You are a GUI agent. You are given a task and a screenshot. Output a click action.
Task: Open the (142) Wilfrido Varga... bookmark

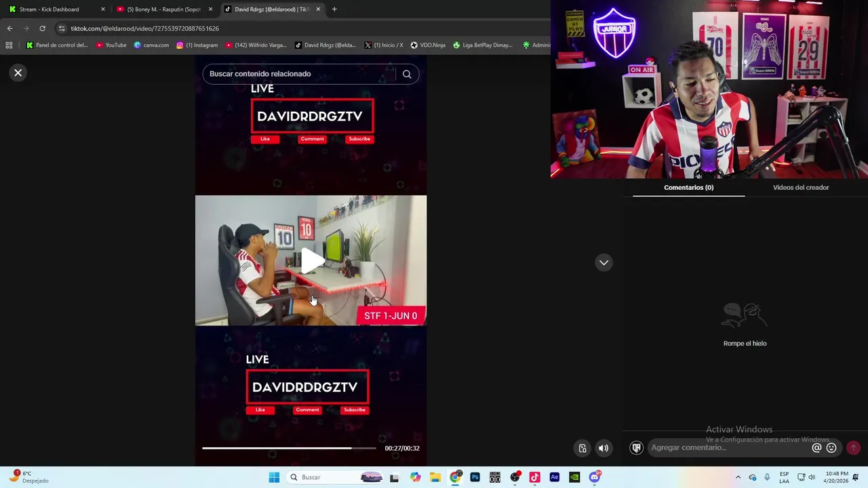256,45
